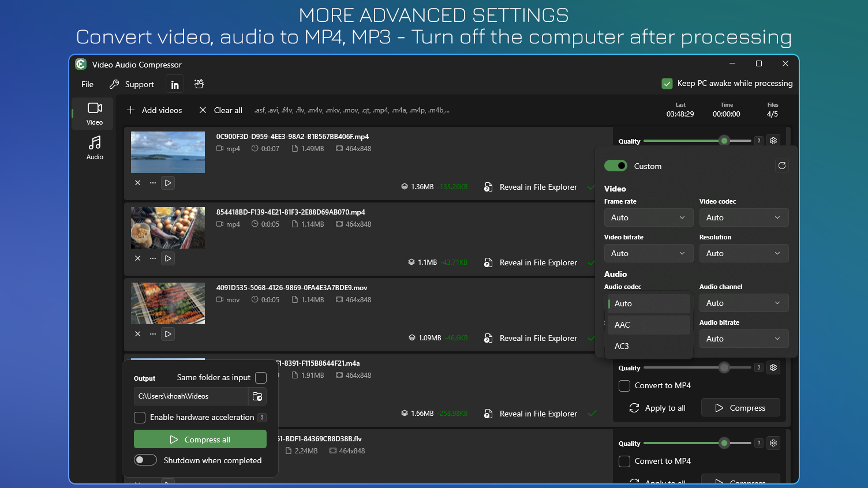Screen dimensions: 868x488
Task: Reset the custom settings with the refresh icon
Action: [x=782, y=166]
